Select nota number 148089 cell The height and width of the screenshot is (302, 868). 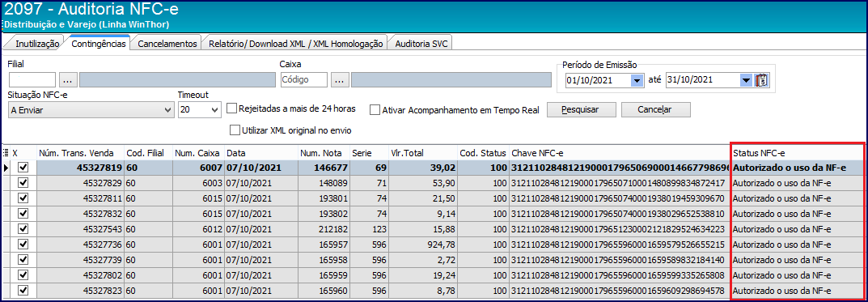324,183
